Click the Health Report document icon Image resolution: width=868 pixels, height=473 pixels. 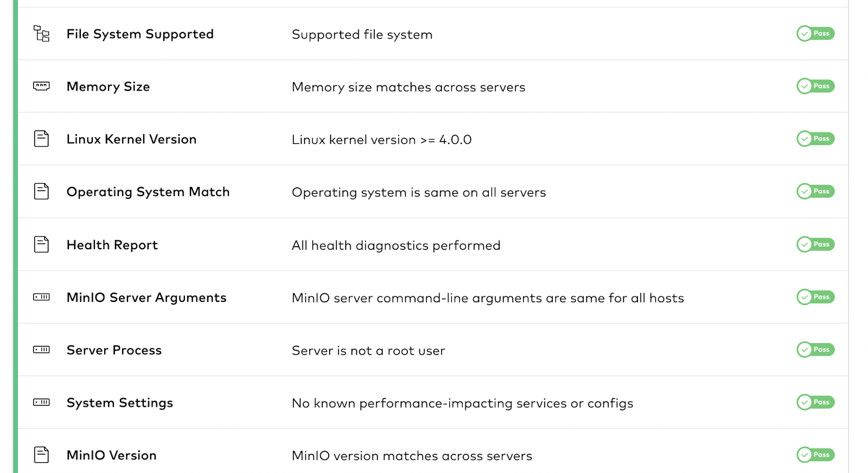[x=41, y=244]
